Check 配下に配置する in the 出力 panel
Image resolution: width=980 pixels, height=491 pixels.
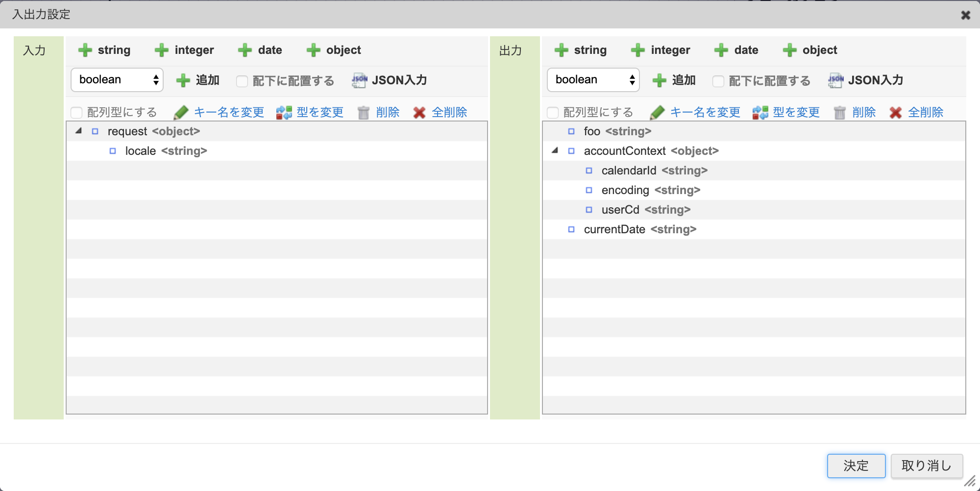718,80
